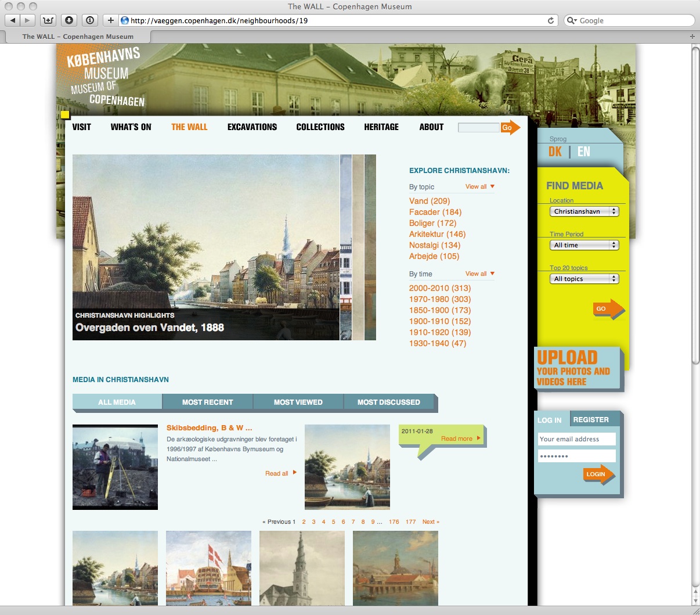
Task: Select the LOG IN tab
Action: [x=550, y=420]
